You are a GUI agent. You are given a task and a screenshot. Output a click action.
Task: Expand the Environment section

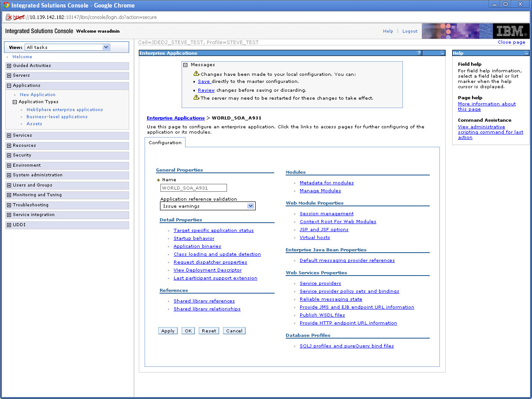click(9, 165)
